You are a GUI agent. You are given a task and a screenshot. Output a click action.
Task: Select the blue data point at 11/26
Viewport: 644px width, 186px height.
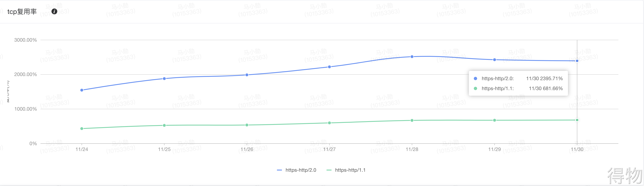(x=247, y=75)
